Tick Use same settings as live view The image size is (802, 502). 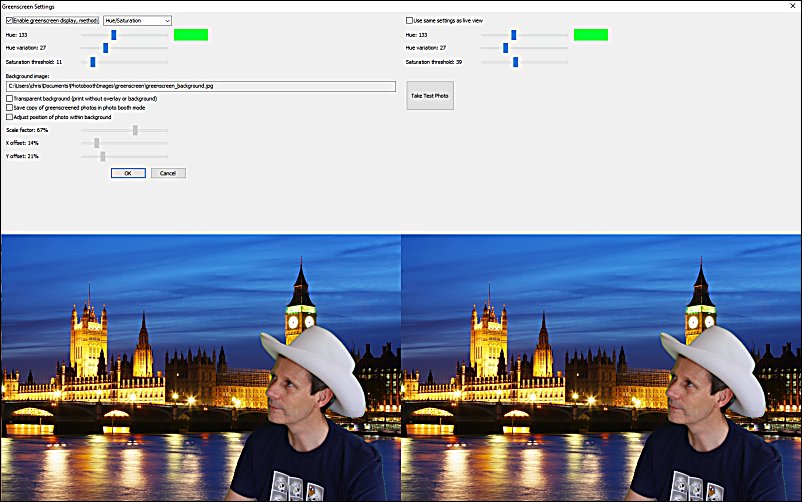[x=409, y=20]
